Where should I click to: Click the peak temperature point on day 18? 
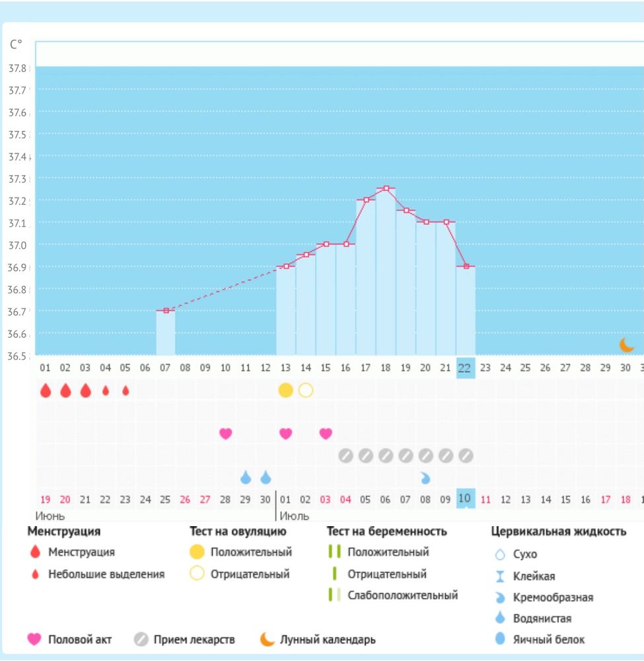tap(386, 188)
